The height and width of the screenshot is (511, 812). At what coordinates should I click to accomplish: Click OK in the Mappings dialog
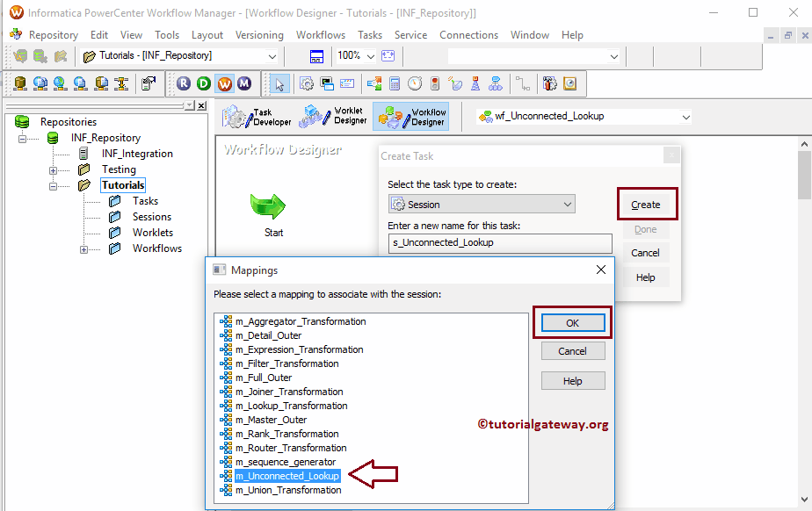point(573,323)
